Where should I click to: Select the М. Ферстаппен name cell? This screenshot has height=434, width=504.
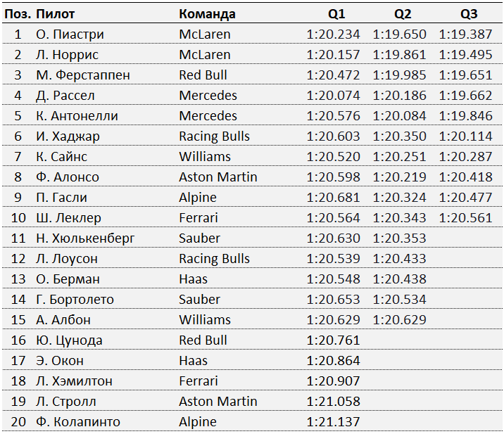click(83, 75)
